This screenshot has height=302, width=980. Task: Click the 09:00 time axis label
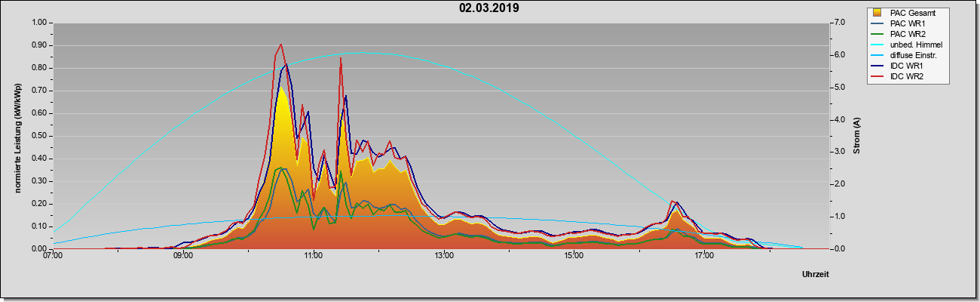pos(183,257)
